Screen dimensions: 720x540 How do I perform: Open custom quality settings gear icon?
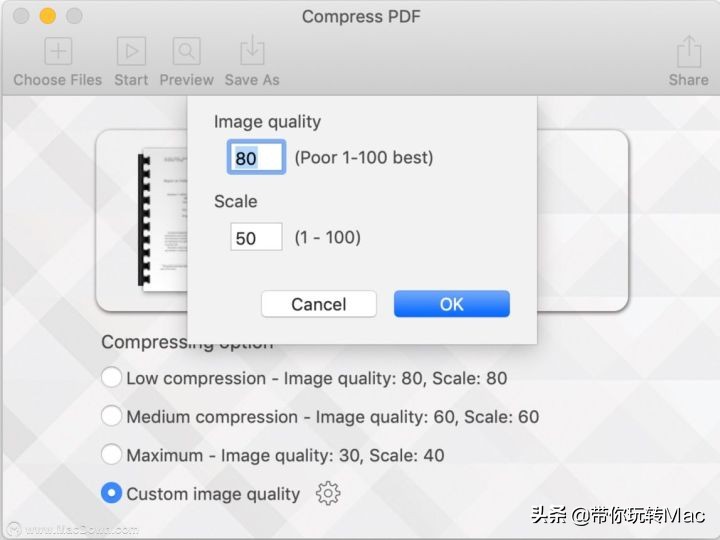[328, 494]
